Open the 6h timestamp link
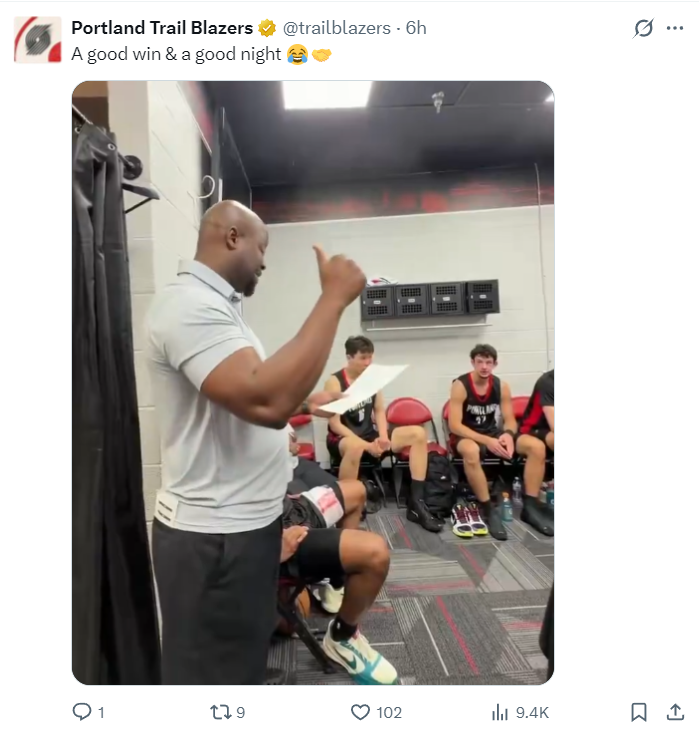The width and height of the screenshot is (699, 735). [x=416, y=28]
